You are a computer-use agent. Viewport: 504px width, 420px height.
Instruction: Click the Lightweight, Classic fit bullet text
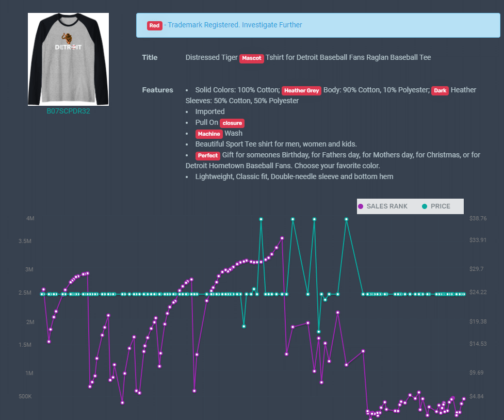[294, 176]
